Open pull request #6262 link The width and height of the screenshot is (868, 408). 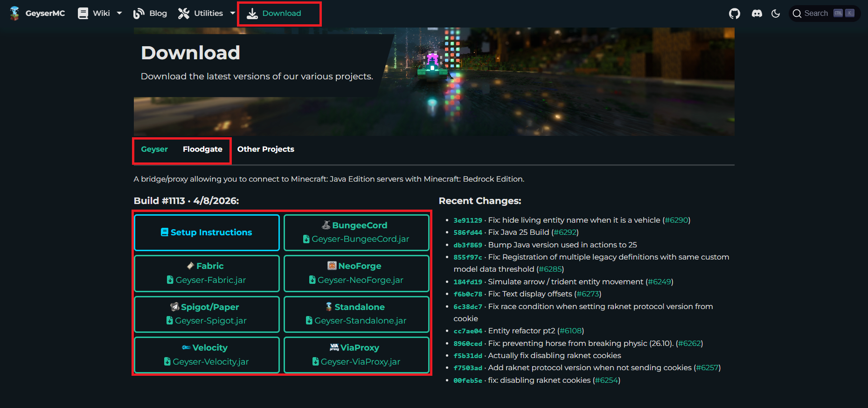click(689, 343)
